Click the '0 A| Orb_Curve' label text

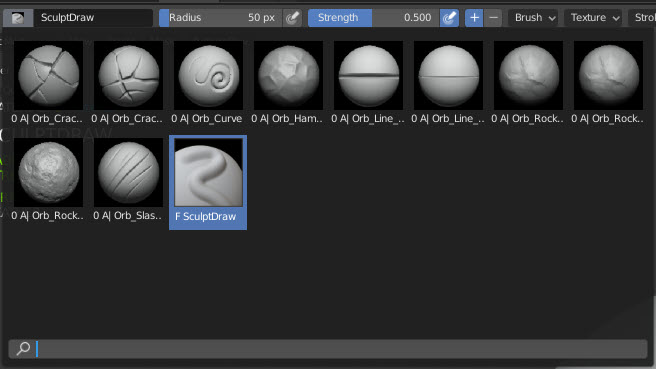click(x=207, y=119)
